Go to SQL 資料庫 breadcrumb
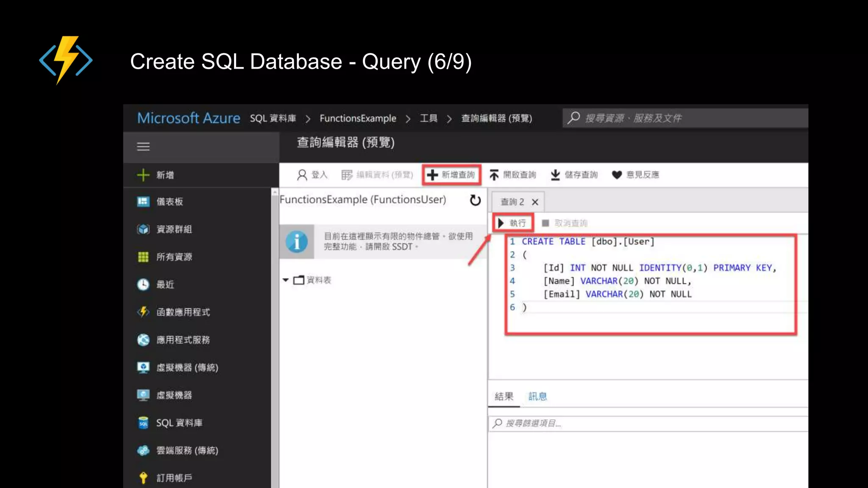This screenshot has width=868, height=488. pyautogui.click(x=273, y=118)
